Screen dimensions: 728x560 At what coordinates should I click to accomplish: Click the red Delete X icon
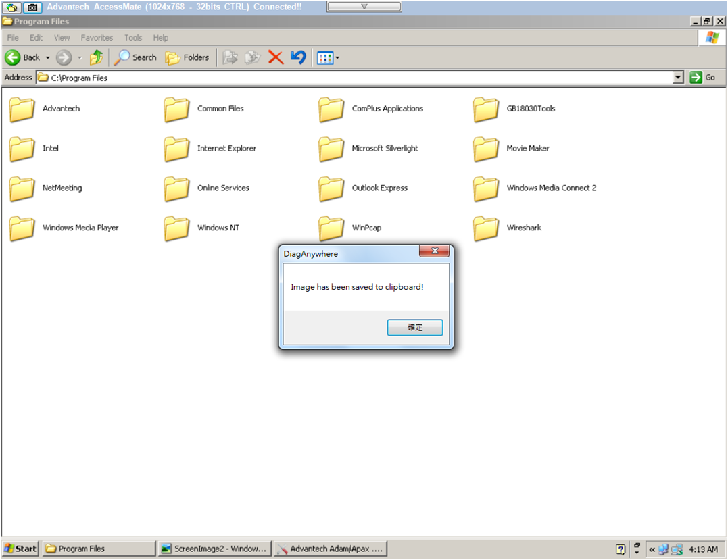pos(276,57)
